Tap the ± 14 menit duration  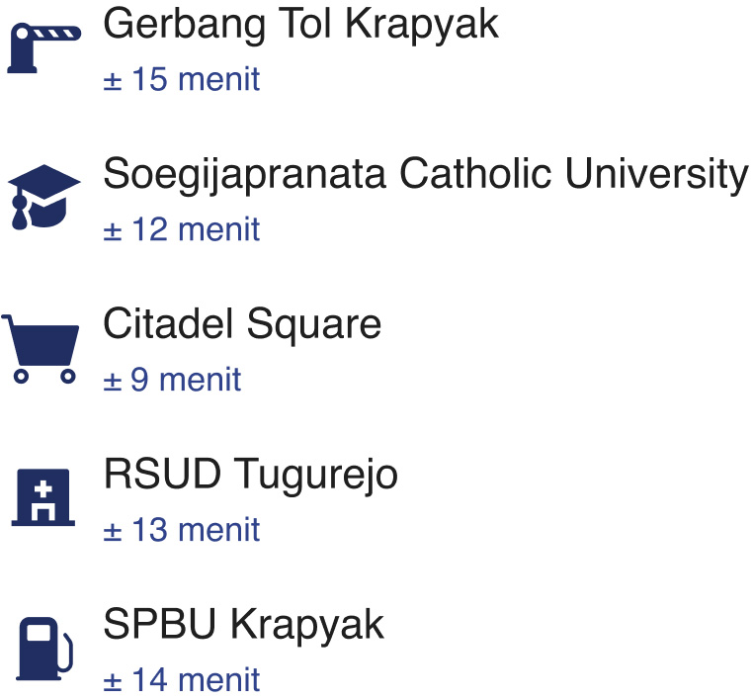182,680
